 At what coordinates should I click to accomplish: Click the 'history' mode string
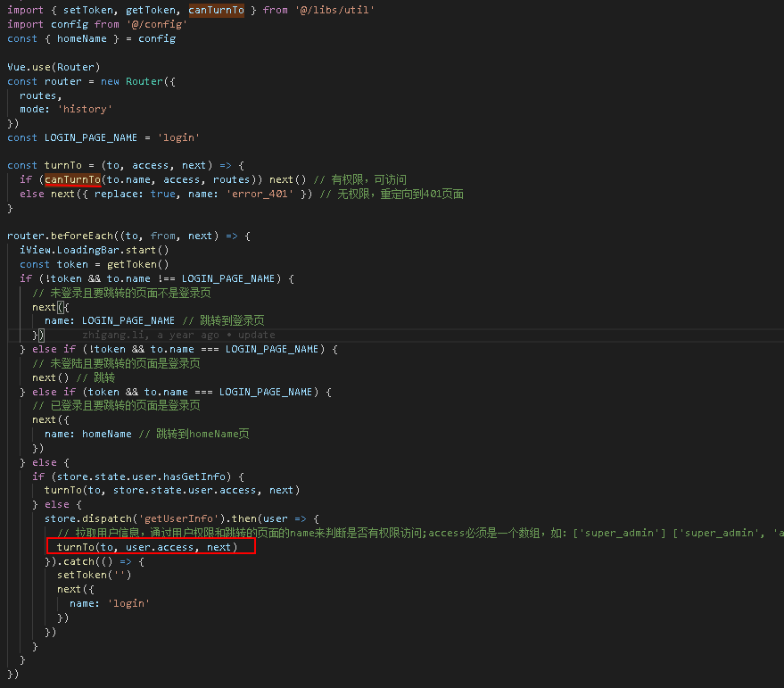[85, 109]
